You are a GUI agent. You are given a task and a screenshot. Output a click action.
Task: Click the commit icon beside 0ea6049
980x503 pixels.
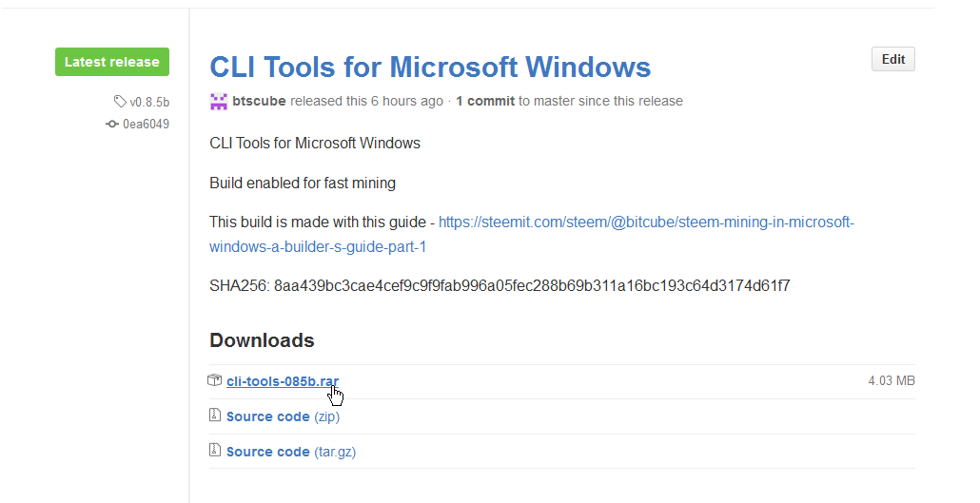112,124
